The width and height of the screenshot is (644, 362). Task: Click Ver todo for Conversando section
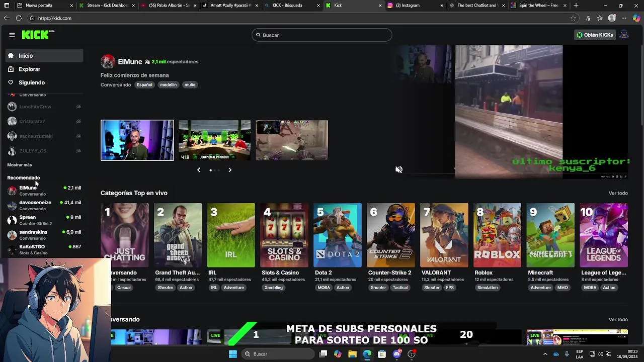pos(618,319)
